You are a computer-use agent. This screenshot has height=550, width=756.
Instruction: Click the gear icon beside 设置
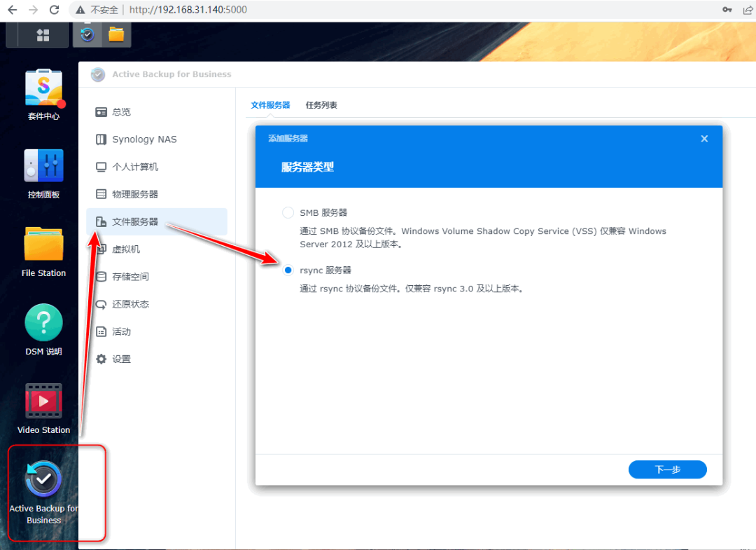(x=101, y=359)
